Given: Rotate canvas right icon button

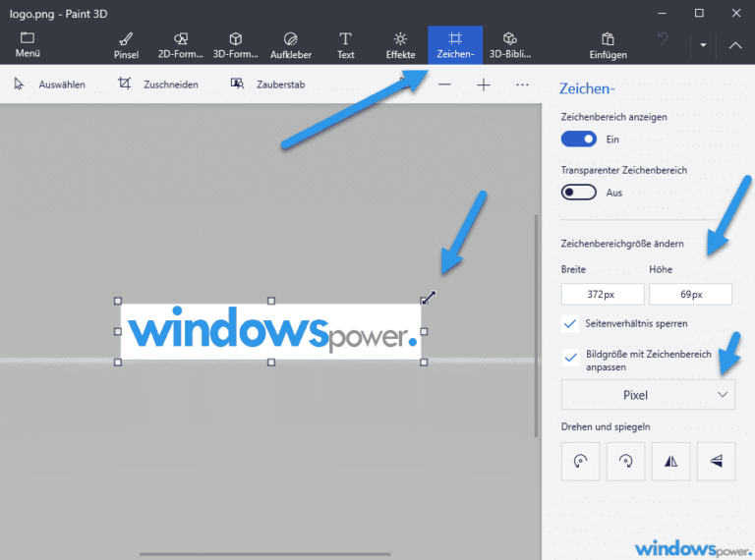Looking at the screenshot, I should pyautogui.click(x=625, y=462).
